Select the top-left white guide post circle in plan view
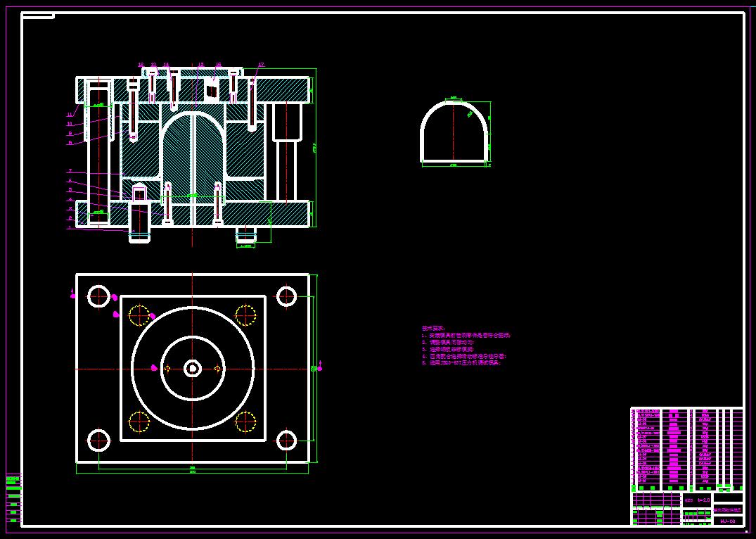This screenshot has height=539, width=756. pyautogui.click(x=99, y=296)
